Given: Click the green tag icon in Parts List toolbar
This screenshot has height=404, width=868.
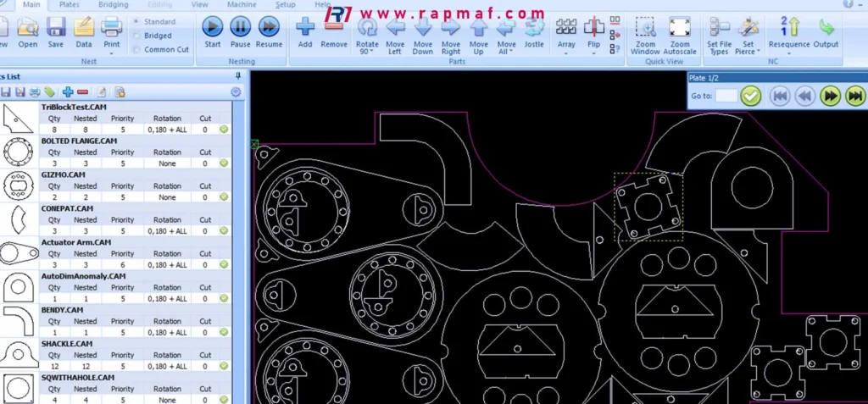Looking at the screenshot, I should (50, 91).
